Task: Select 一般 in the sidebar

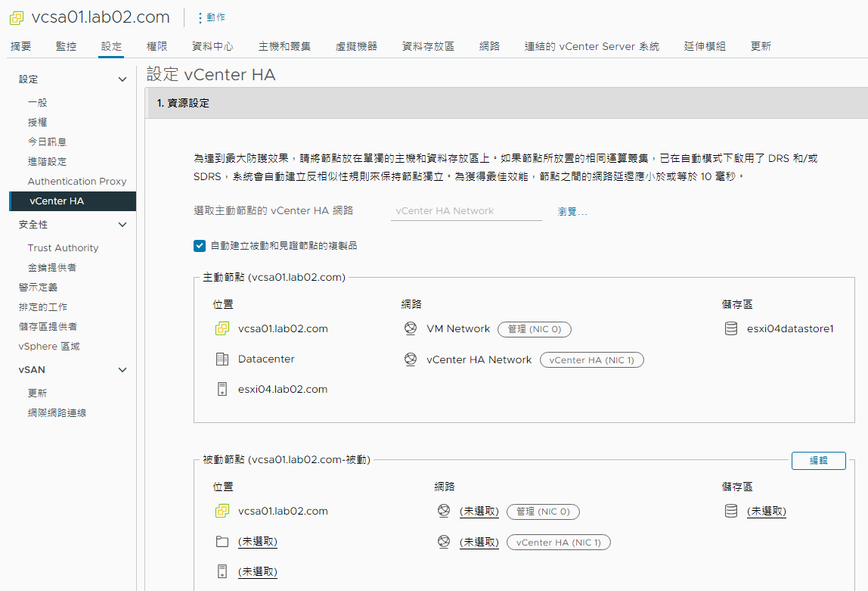Action: tap(38, 102)
